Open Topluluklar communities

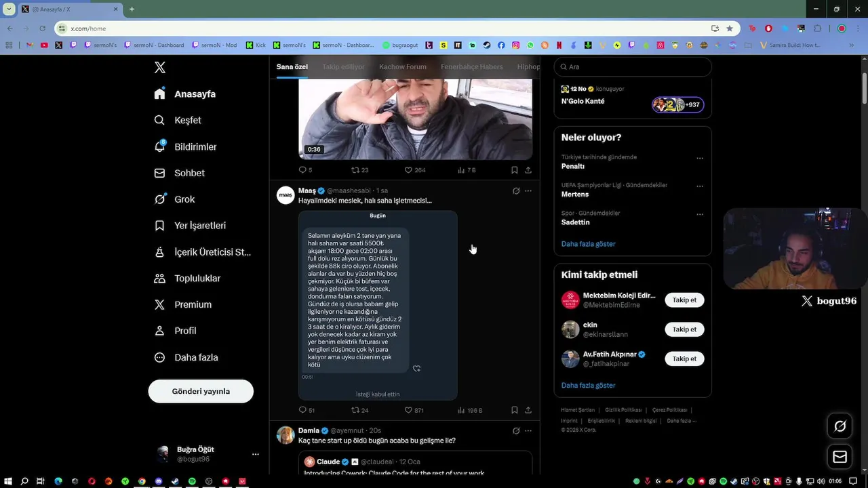(x=187, y=279)
